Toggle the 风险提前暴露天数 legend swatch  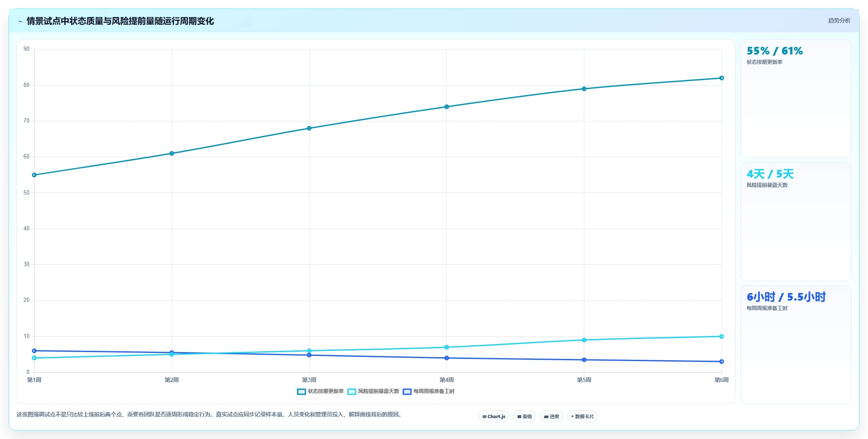pos(351,392)
